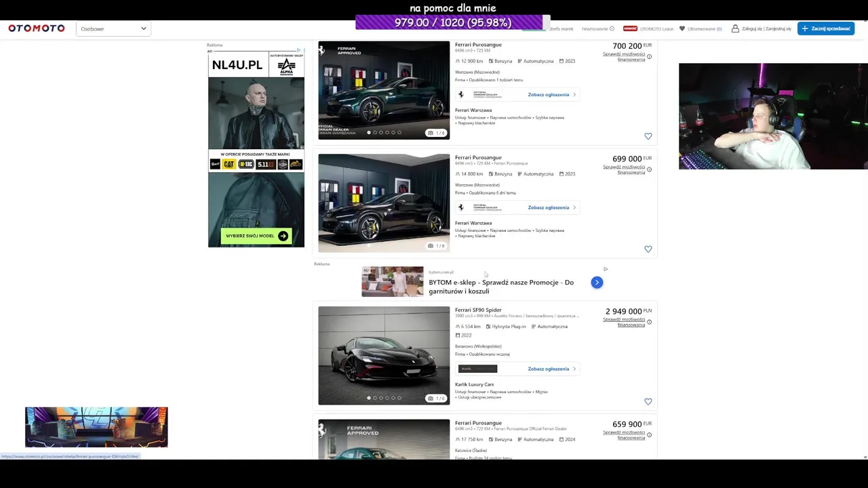Click Sprawdź możliwości finansowania for SF90 Spider

[624, 322]
